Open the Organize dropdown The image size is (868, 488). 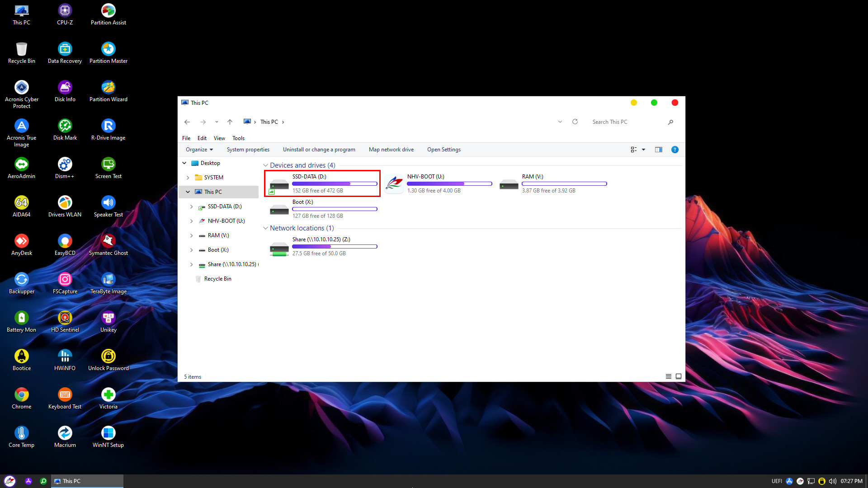click(x=199, y=150)
